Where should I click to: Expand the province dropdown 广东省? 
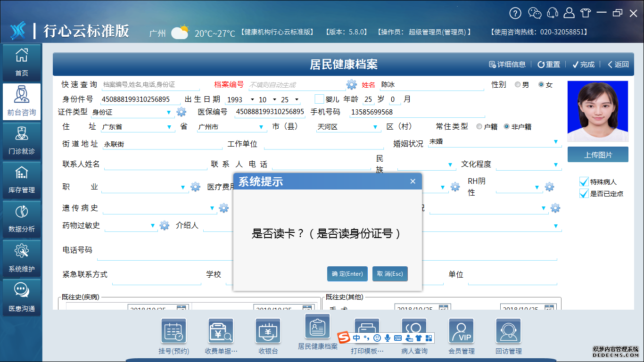(x=169, y=127)
